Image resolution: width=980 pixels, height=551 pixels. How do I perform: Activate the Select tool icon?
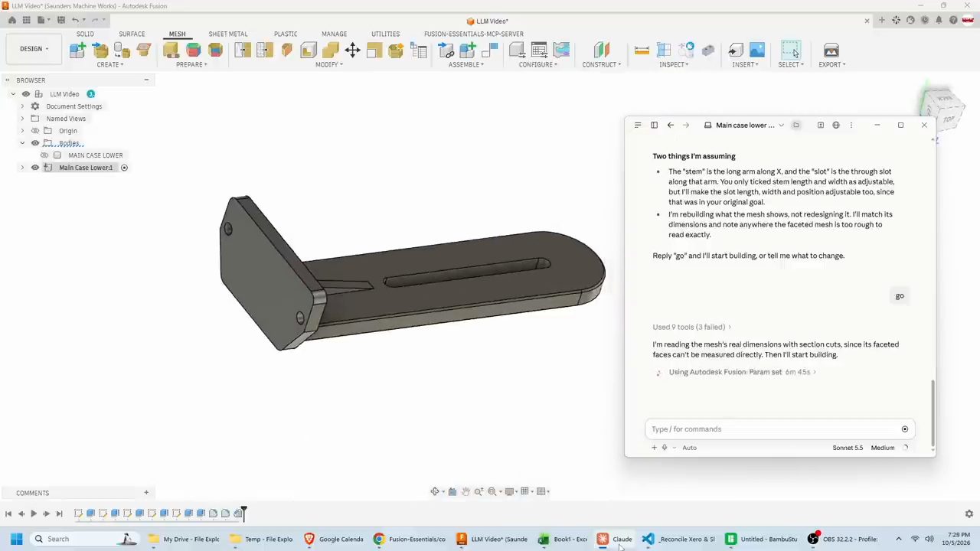point(790,51)
